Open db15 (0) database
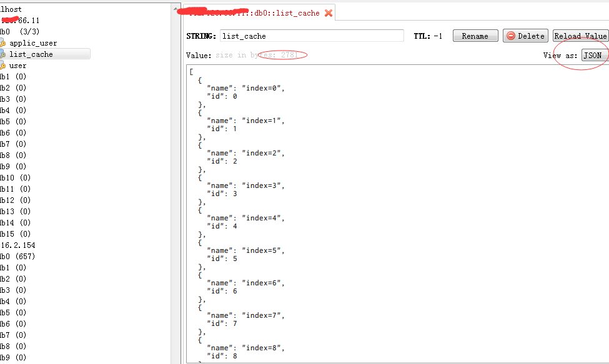 click(15, 234)
